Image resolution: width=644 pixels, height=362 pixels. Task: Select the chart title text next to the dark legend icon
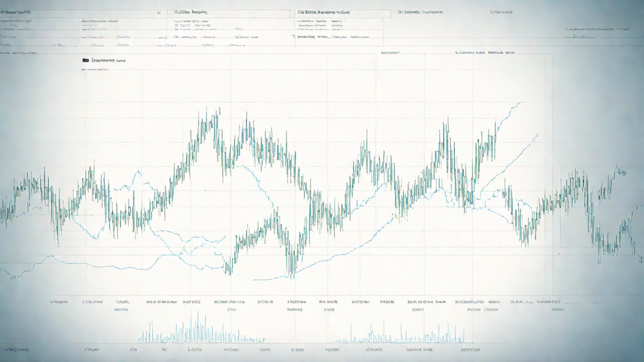click(108, 60)
